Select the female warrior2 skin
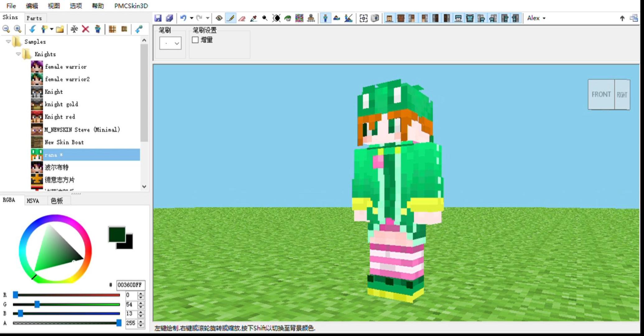Screen dimensions: 644x336 tap(67, 79)
